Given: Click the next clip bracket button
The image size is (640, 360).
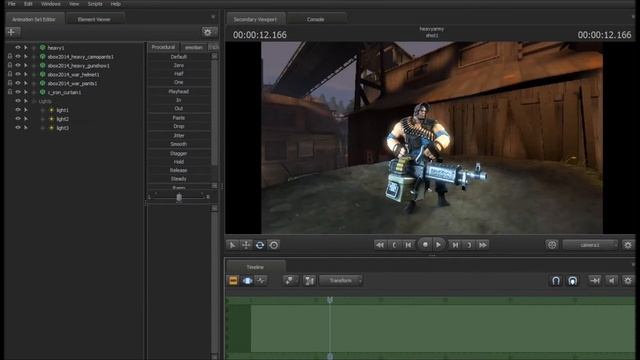Looking at the screenshot, I should coord(469,245).
